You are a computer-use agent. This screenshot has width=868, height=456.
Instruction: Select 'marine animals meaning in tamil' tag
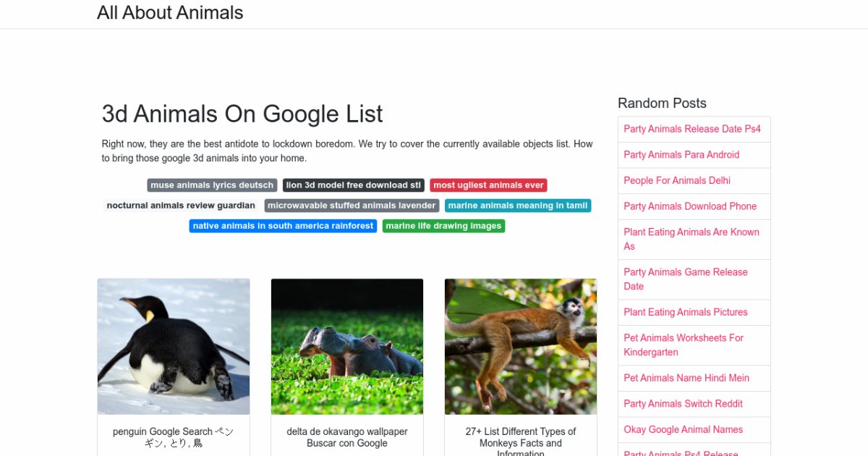coord(518,206)
